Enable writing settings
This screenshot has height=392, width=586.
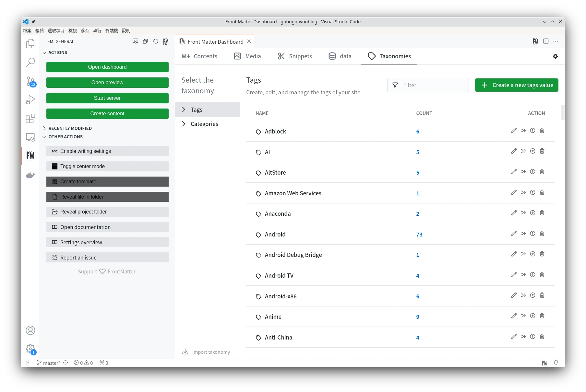[x=107, y=151]
